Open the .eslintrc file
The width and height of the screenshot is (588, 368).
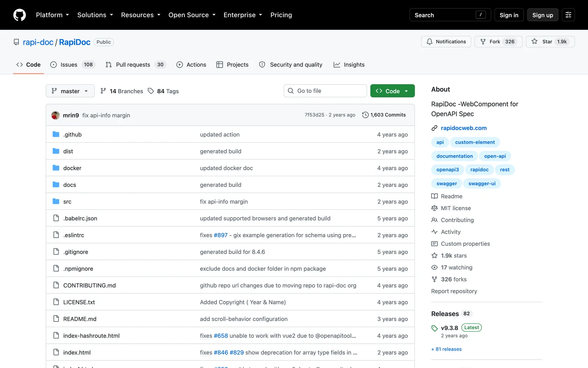pos(73,235)
